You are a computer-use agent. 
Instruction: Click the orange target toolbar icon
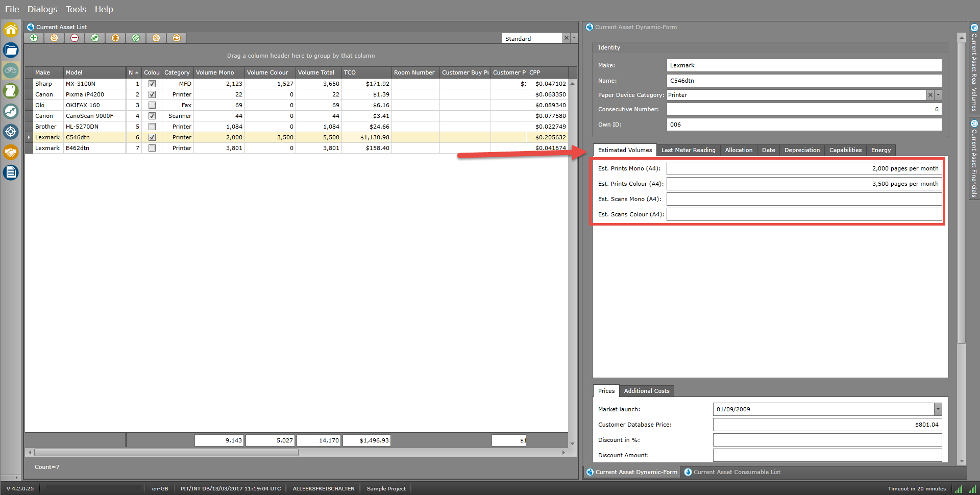tap(156, 38)
